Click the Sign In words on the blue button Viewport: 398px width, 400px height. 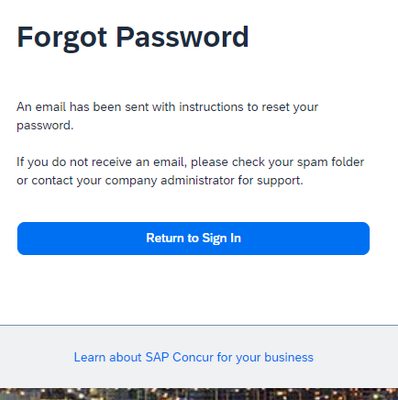tap(221, 238)
